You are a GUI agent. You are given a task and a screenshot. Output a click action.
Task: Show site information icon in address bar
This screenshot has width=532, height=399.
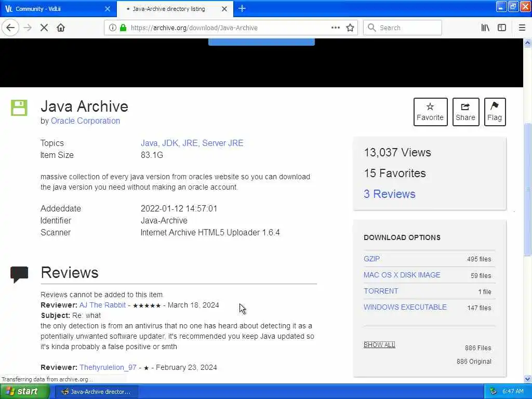click(112, 28)
